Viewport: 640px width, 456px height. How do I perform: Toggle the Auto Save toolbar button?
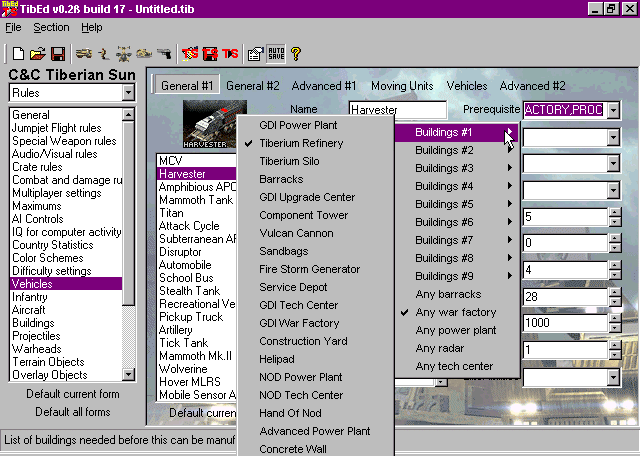pyautogui.click(x=276, y=53)
